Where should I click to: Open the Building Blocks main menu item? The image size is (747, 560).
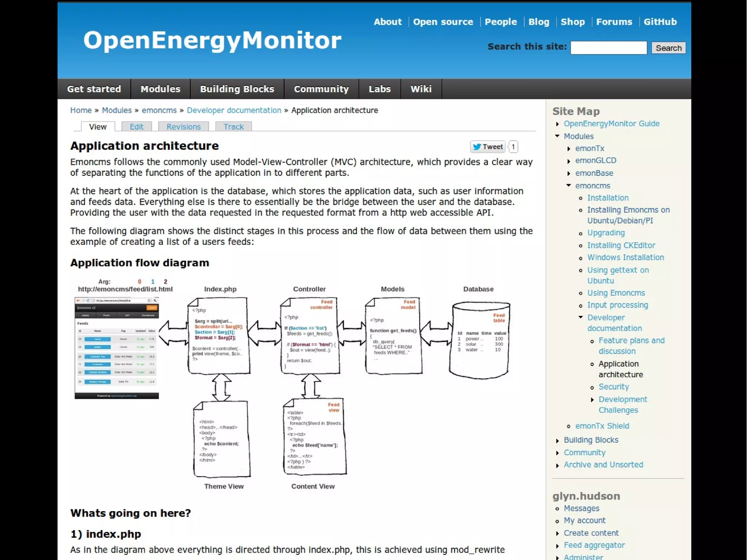pos(237,89)
